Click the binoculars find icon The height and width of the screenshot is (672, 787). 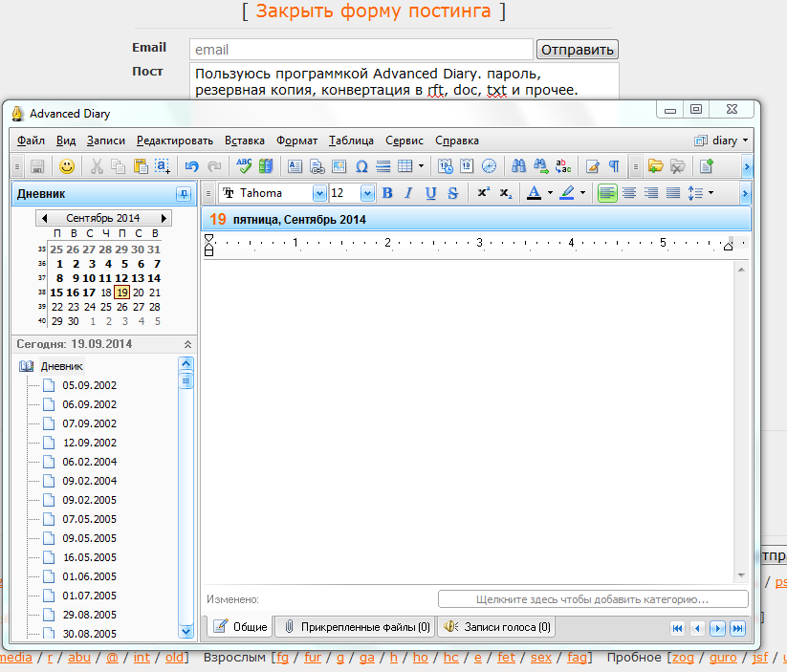(518, 166)
